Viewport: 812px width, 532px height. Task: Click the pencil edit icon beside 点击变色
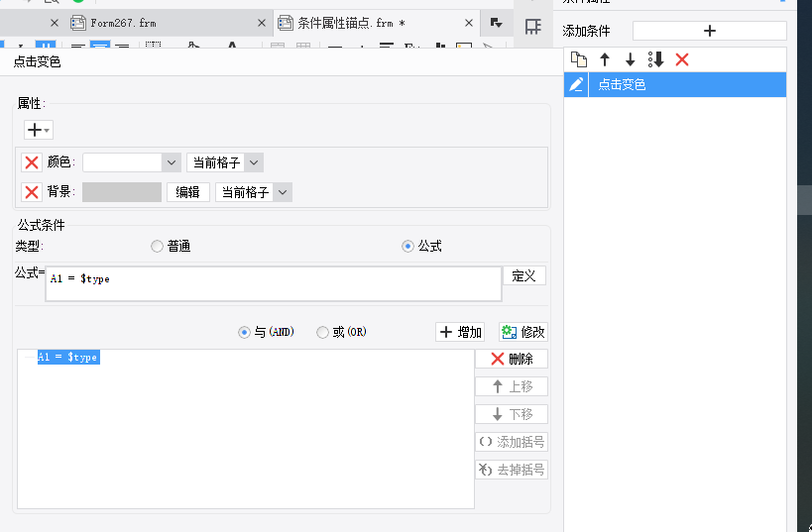pos(576,85)
